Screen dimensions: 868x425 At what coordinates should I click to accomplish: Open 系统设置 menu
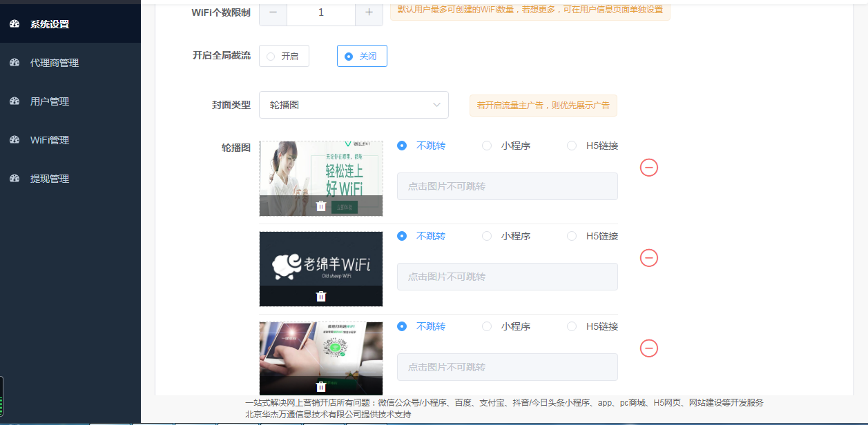[70, 24]
